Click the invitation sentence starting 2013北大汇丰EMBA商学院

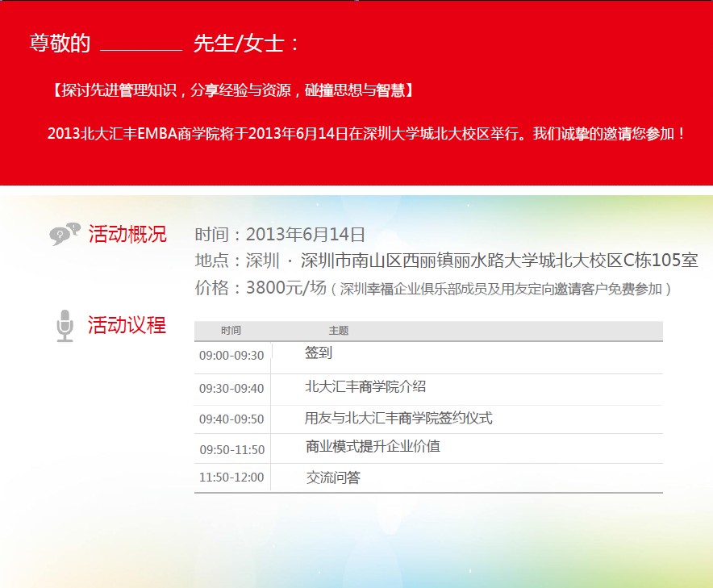point(366,134)
